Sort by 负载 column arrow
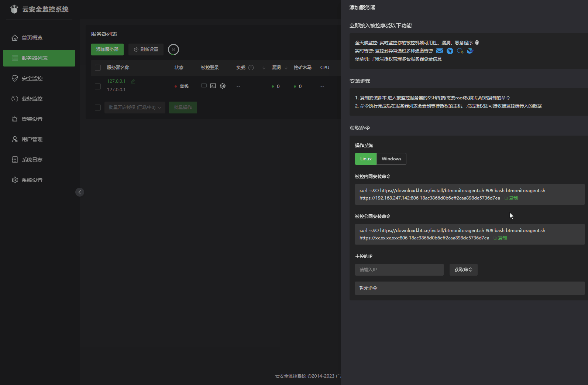Viewport: 588px width, 385px height. tap(264, 68)
